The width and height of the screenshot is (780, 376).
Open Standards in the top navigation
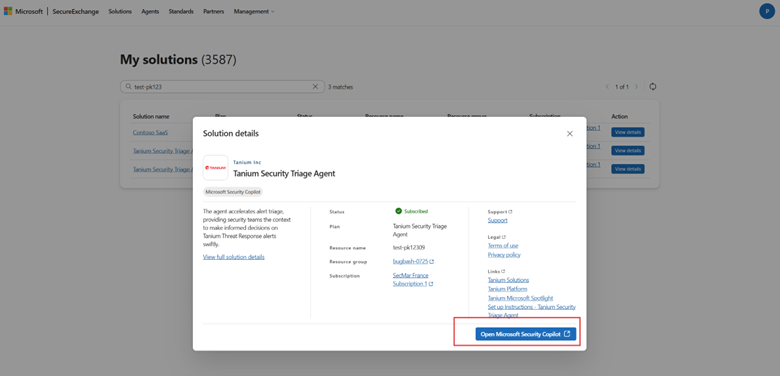click(x=181, y=11)
